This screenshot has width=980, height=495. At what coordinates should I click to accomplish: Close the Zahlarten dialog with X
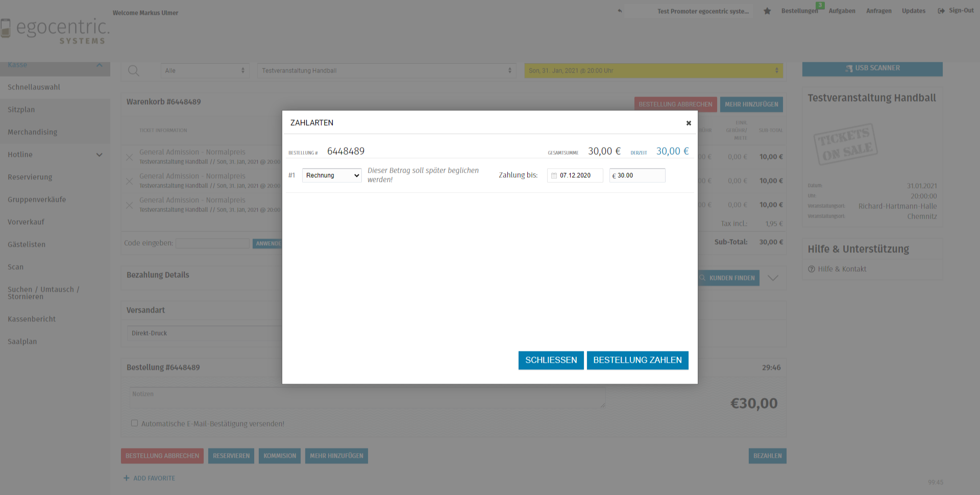pyautogui.click(x=688, y=123)
